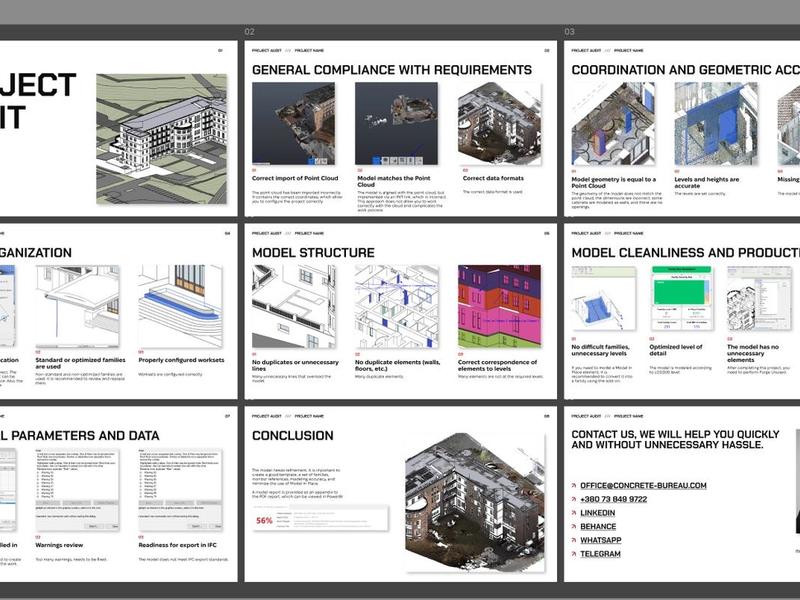Viewport: 800px width, 600px height.
Task: Select image above No difficult families caption
Action: click(x=604, y=298)
